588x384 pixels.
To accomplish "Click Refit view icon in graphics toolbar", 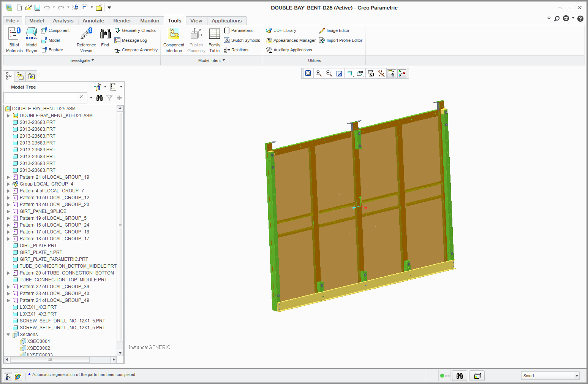I will [x=308, y=73].
